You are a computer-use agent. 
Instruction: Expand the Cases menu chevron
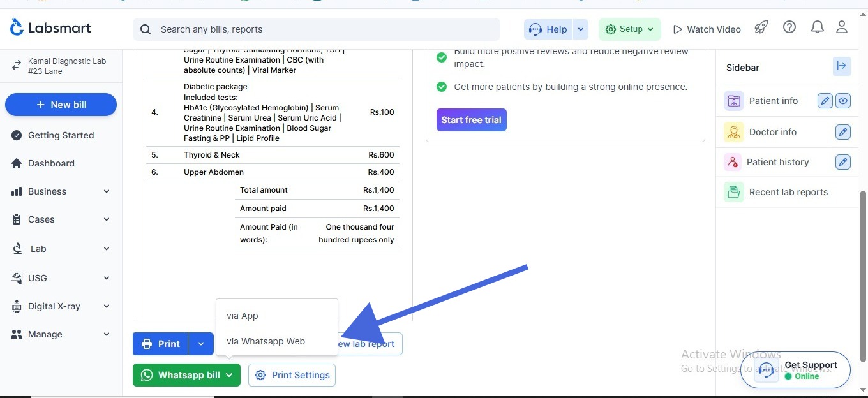coord(107,219)
